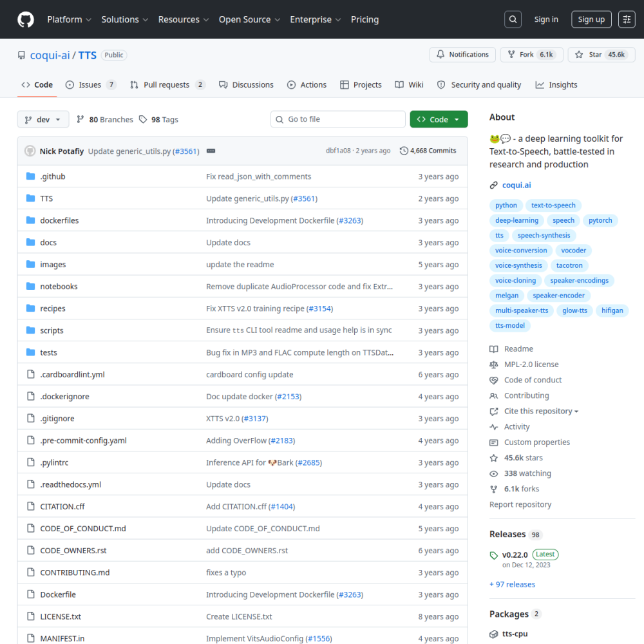Click the file icon for LICENSE.txt
The width and height of the screenshot is (644, 644).
click(31, 616)
